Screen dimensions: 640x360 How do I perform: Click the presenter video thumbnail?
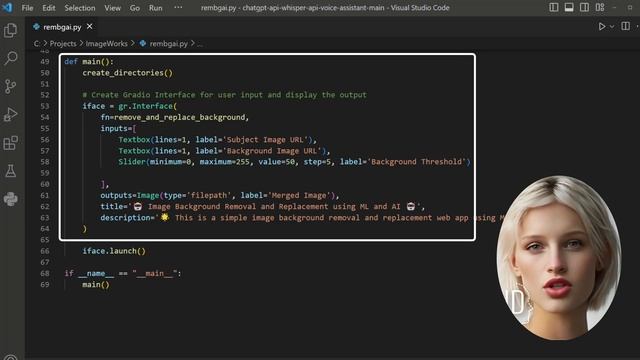[559, 258]
